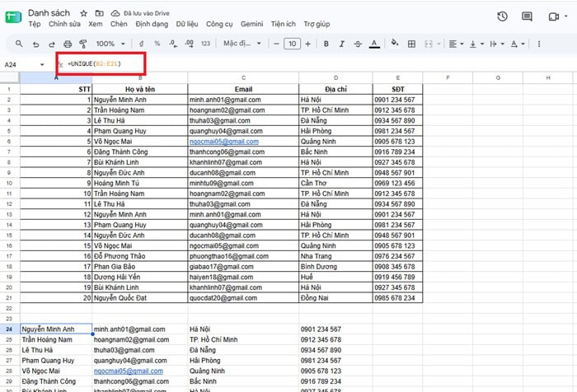Select cell with Đỗ Phương Thảo
The height and width of the screenshot is (392, 577).
coord(140,256)
